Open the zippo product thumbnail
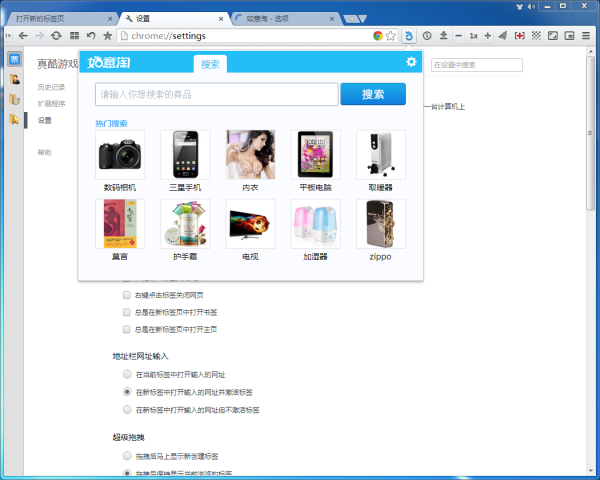600x480 pixels. click(x=381, y=224)
